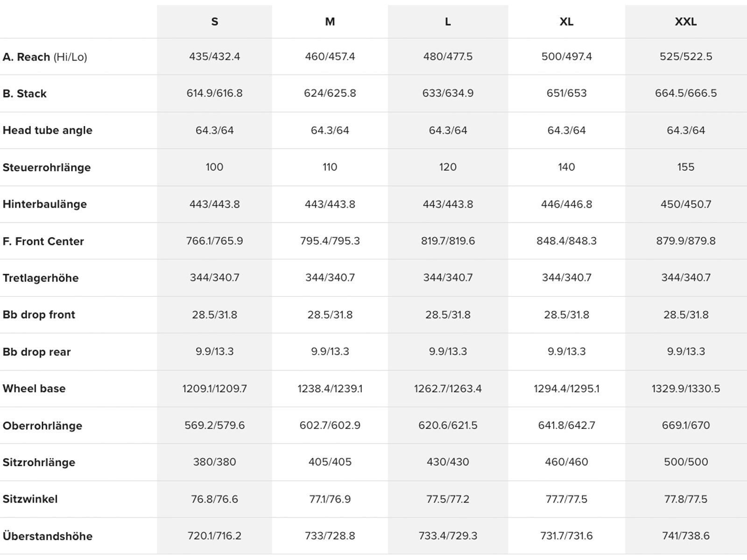The image size is (747, 560).
Task: Select the Steuerrohrlänge row label
Action: (47, 168)
